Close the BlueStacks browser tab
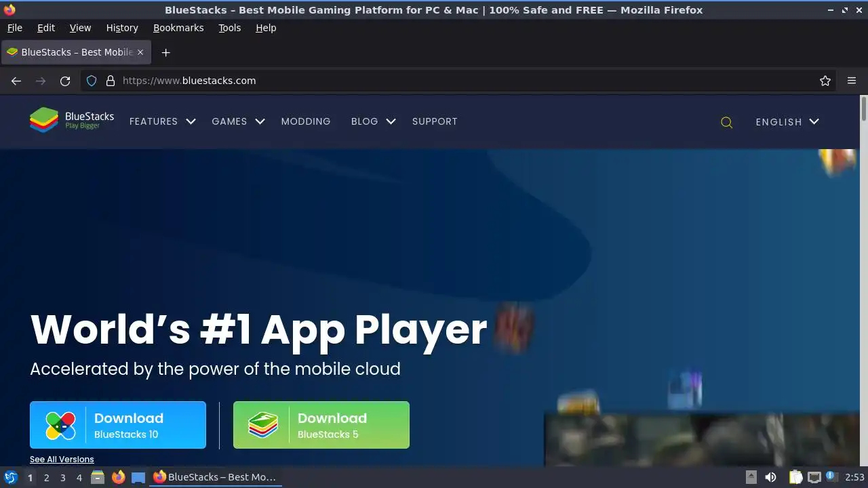This screenshot has height=488, width=868. coord(140,52)
